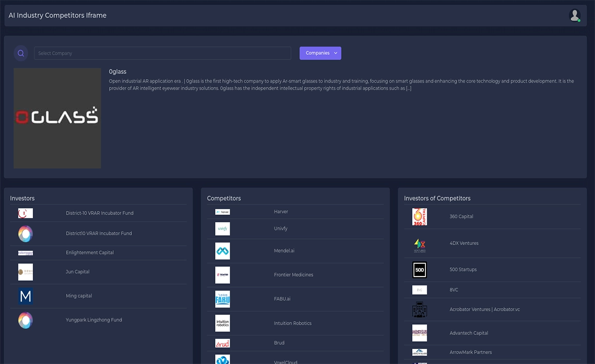The image size is (595, 364).
Task: Click the 4DX Ventures logo icon
Action: click(419, 244)
